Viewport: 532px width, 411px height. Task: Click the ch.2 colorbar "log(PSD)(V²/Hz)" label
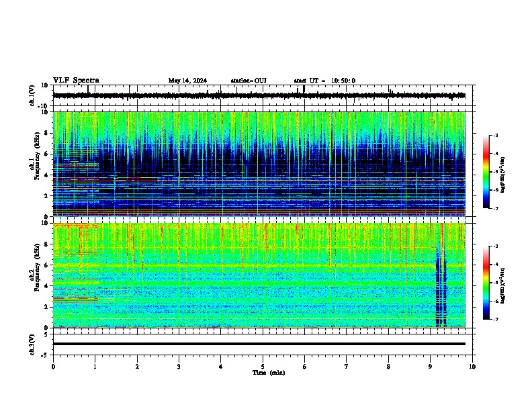point(503,285)
